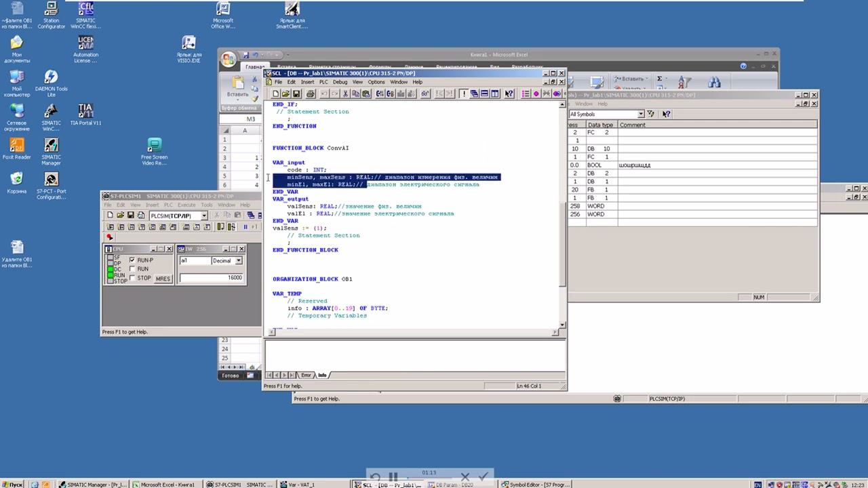Image resolution: width=868 pixels, height=488 pixels.
Task: Click the SCL editor vertical scrollbar
Action: click(x=562, y=214)
